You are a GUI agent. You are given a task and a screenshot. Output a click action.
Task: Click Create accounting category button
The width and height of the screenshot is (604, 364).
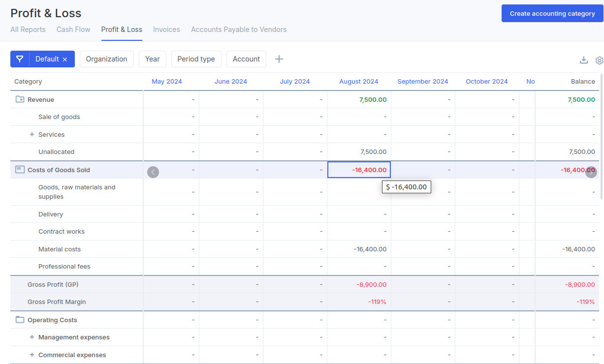point(552,14)
